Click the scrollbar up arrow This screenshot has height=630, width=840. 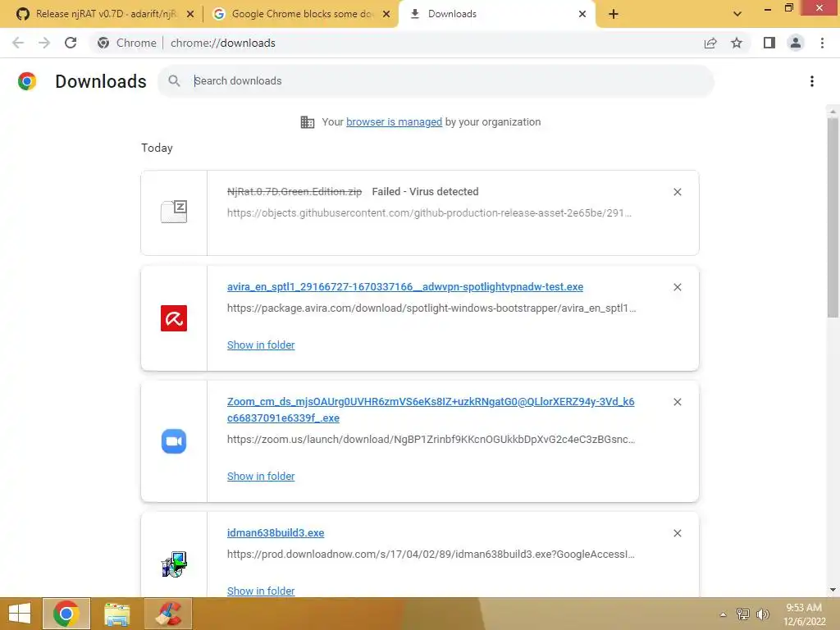coord(833,112)
